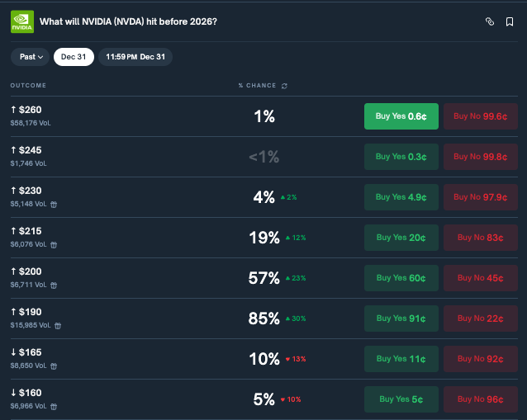This screenshot has height=420, width=527.
Task: Click Buy Yes 0.6¢ for $260
Action: click(401, 116)
